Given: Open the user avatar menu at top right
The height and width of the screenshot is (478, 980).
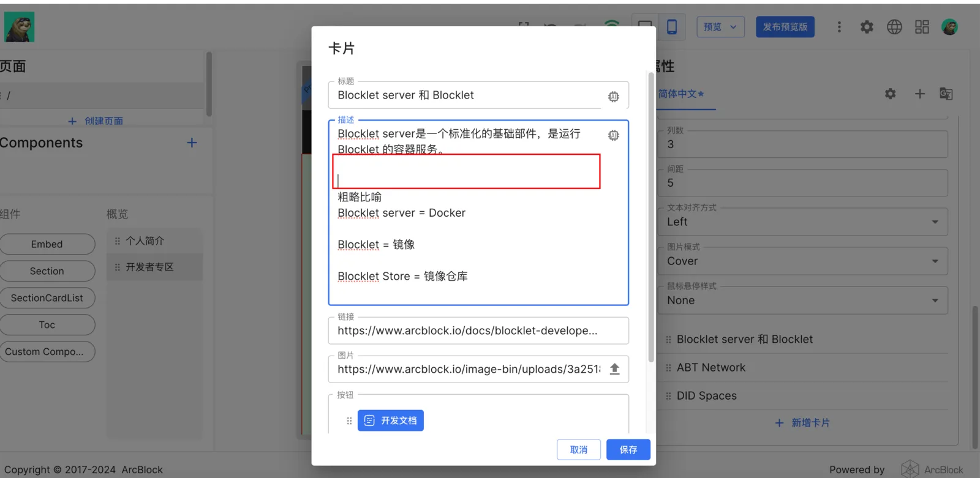Looking at the screenshot, I should click(x=949, y=27).
